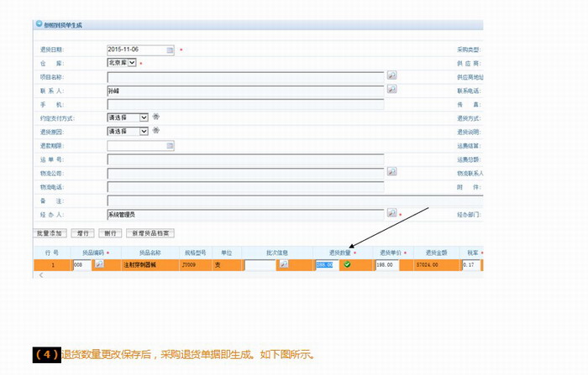Click green checkmark to confirm 退货数量
The image size is (588, 375).
tap(347, 264)
